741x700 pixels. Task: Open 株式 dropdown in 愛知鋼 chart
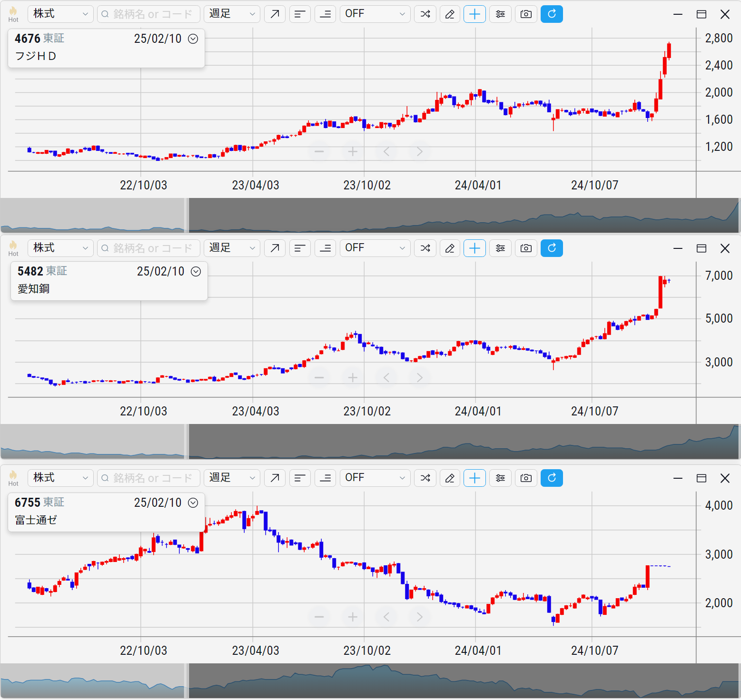[x=60, y=248]
